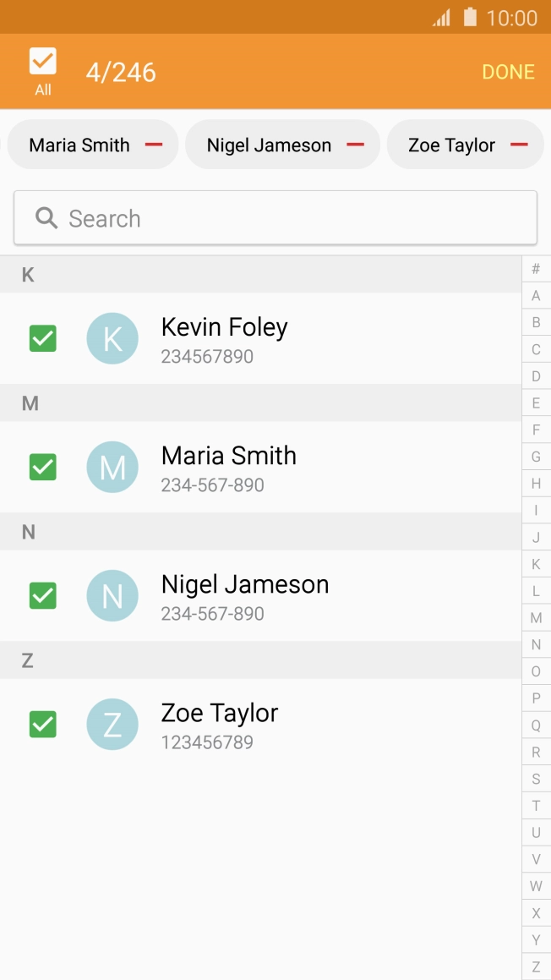
Task: Jump to # in alphabet index
Action: tap(536, 269)
